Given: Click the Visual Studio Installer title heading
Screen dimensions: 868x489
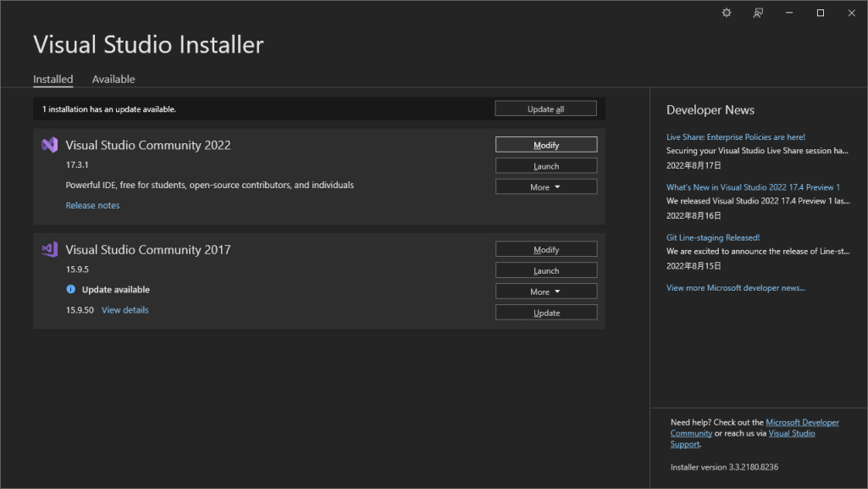Looking at the screenshot, I should [x=148, y=44].
